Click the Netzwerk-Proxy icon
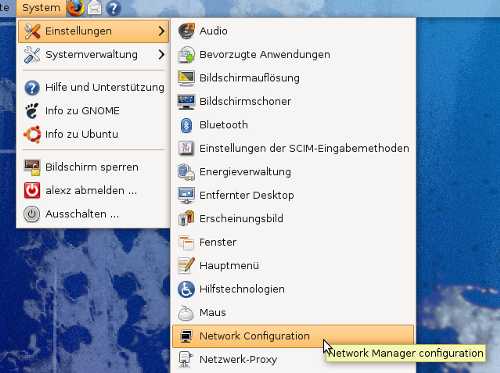 click(186, 360)
